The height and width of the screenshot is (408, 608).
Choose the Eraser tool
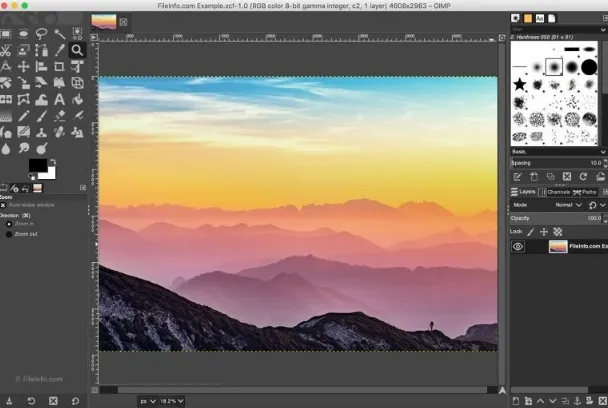click(59, 116)
